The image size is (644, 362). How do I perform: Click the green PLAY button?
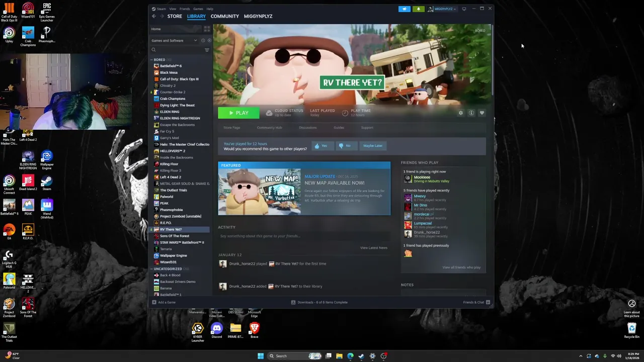[238, 113]
